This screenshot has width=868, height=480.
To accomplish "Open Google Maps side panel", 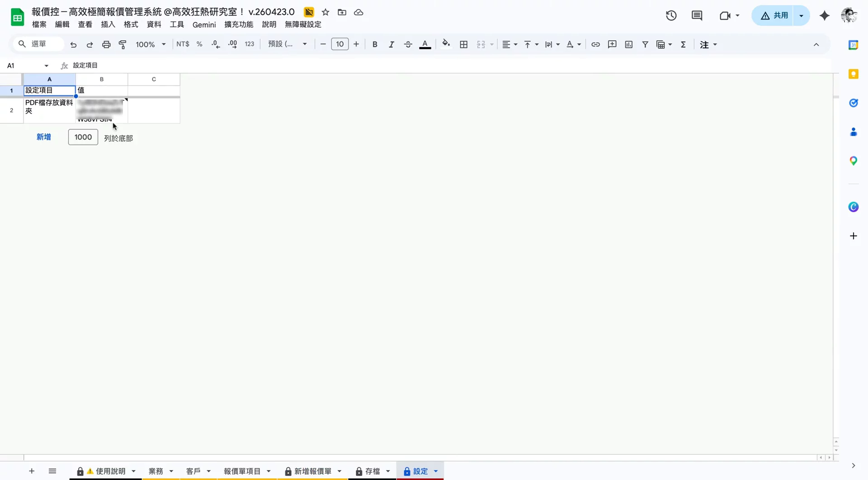I will [x=854, y=161].
